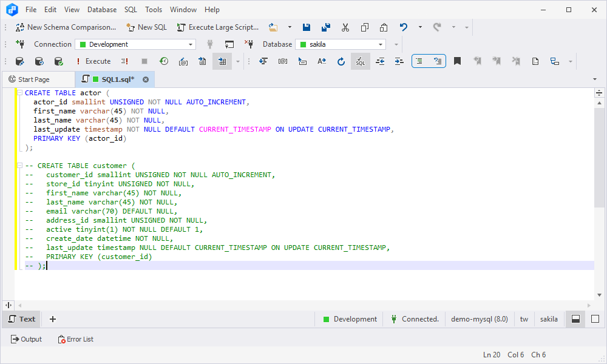Screen dimensions: 607x364
Task: Click Execute Large Script button
Action: pos(217,27)
